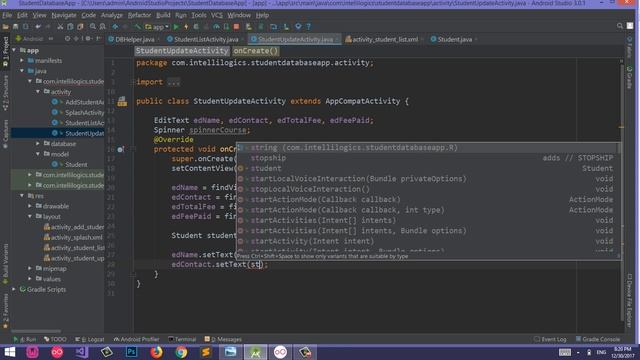
Task: Click the Open folder toolbar icon
Action: pos(6,27)
